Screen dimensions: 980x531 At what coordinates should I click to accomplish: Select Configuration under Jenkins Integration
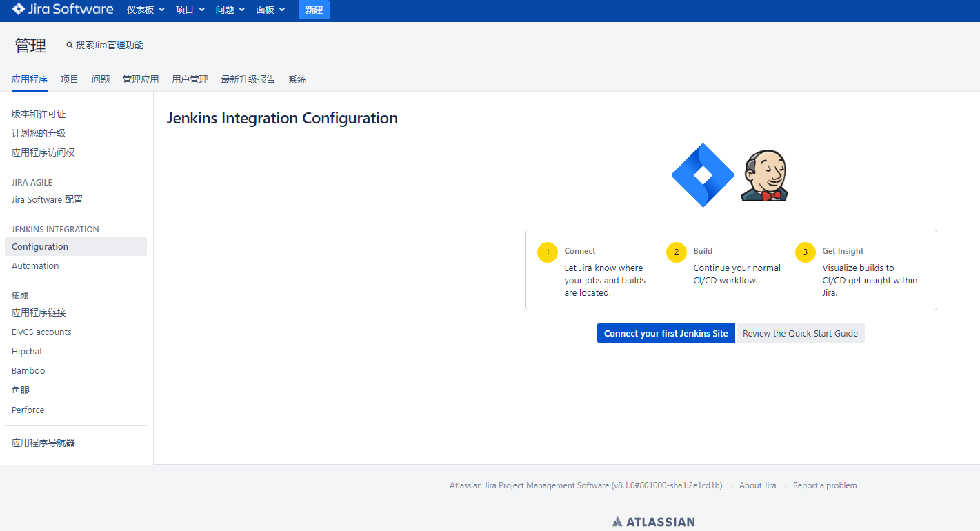(x=76, y=246)
